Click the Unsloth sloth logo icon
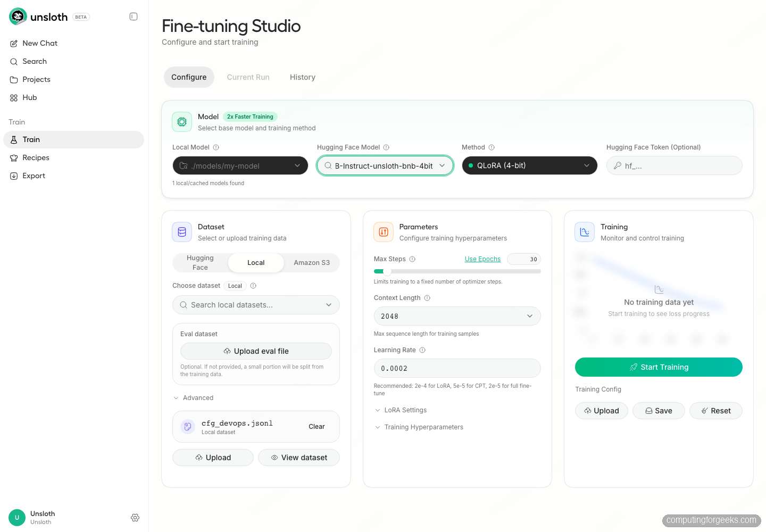This screenshot has height=532, width=766. (18, 16)
